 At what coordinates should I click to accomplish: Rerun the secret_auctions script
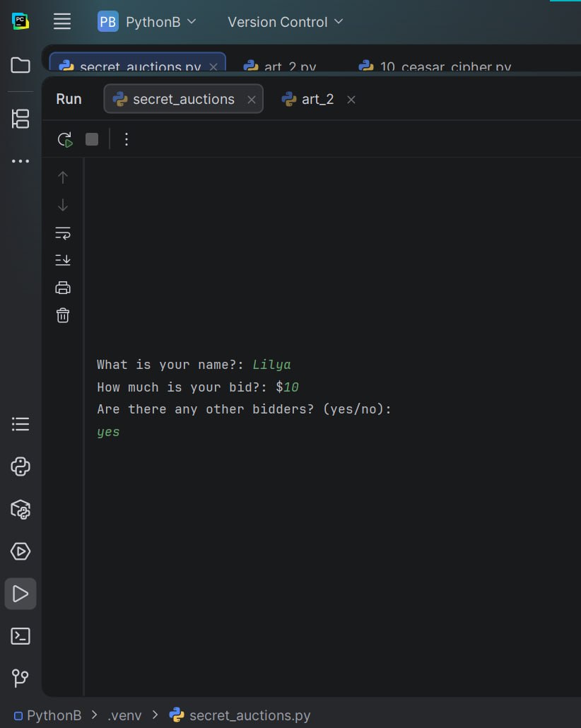(65, 139)
